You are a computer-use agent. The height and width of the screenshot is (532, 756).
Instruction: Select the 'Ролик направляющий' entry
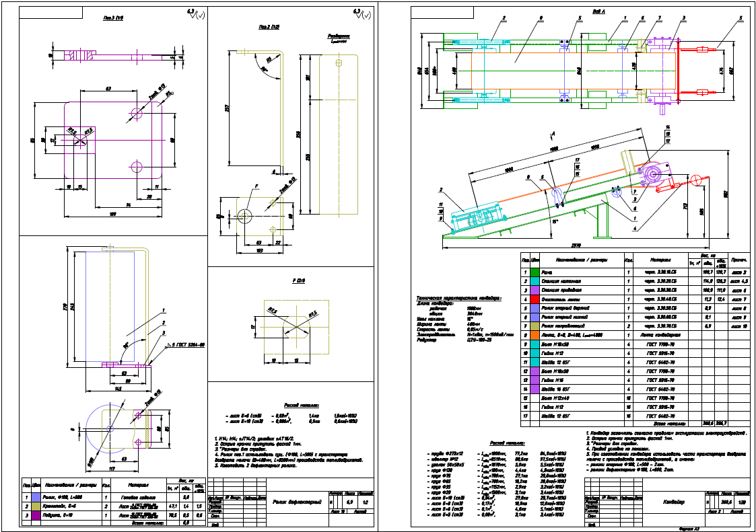tap(563, 326)
